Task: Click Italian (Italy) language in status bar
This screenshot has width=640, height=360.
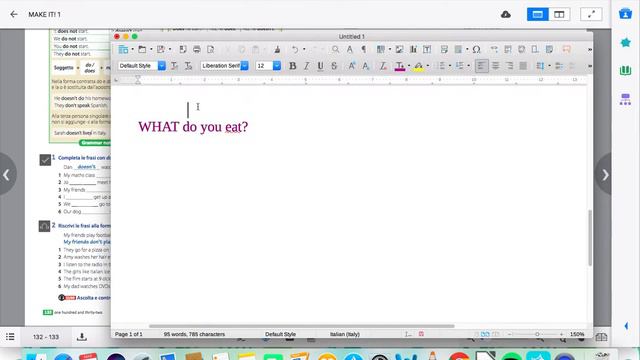Action: 345,334
